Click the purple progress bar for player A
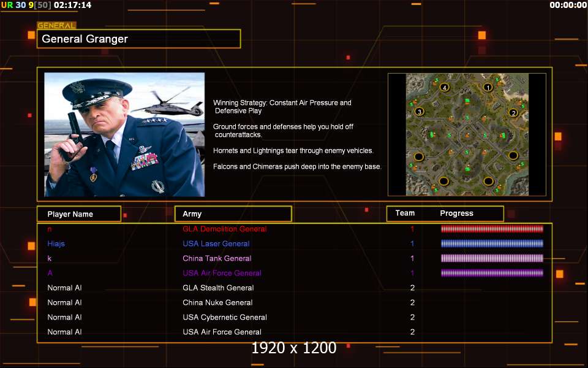This screenshot has height=368, width=588. coord(492,273)
